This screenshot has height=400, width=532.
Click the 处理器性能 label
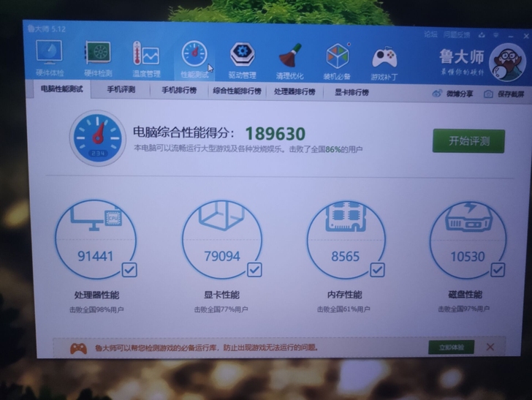click(x=96, y=295)
